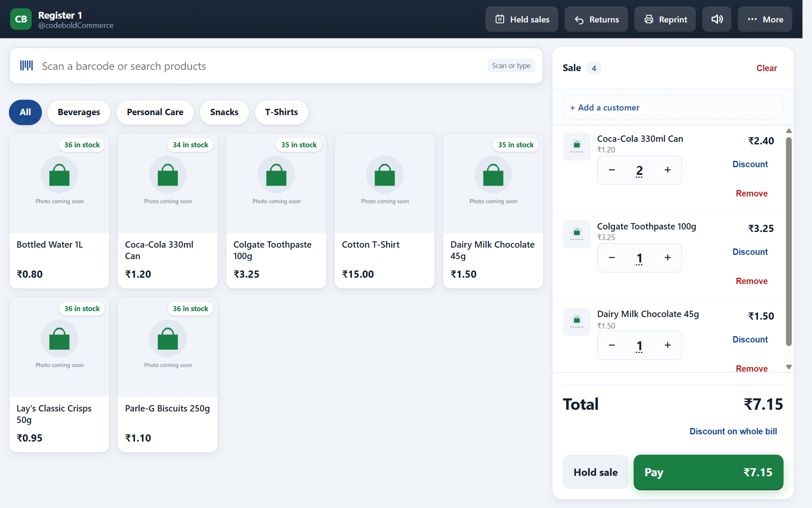Click Add a customer
Image resolution: width=812 pixels, height=508 pixels.
pos(672,108)
